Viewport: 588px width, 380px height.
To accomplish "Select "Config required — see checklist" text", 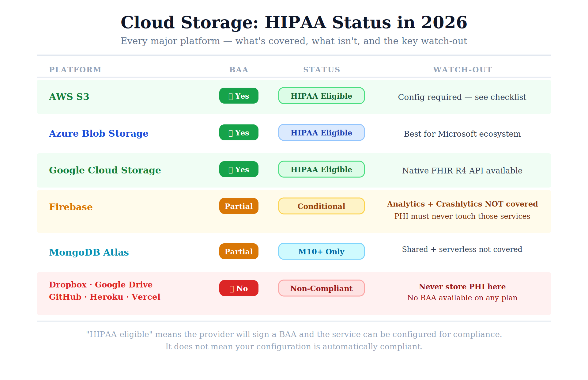I will (462, 97).
